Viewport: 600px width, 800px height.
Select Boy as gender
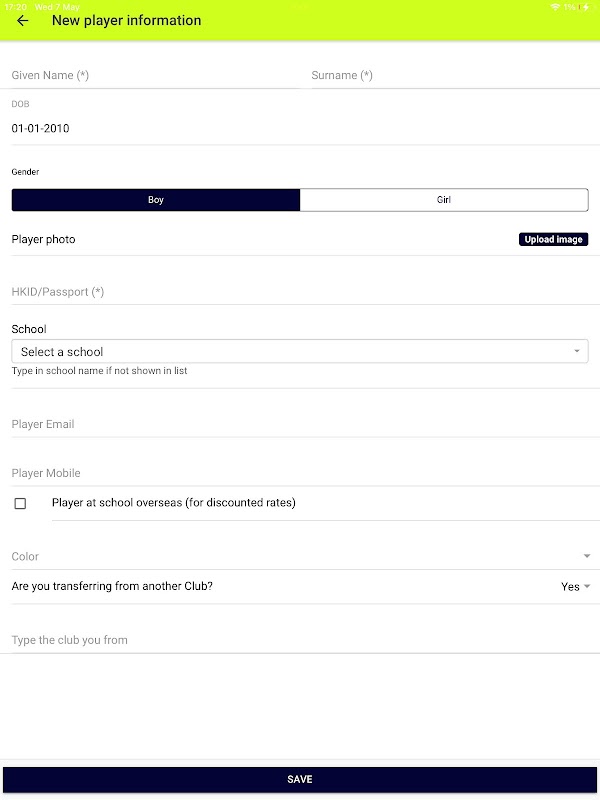[156, 200]
